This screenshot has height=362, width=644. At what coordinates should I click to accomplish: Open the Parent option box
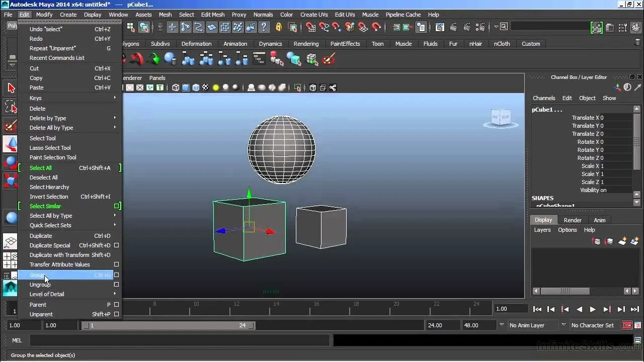point(116,305)
